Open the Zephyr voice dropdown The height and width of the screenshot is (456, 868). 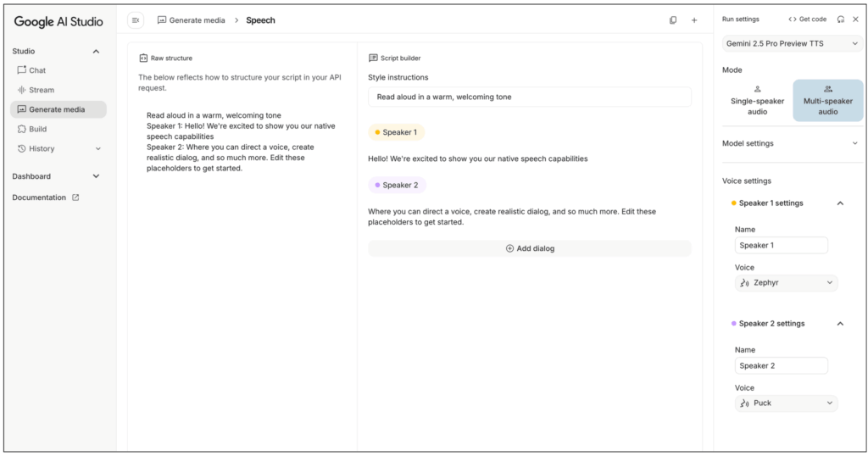(x=786, y=283)
